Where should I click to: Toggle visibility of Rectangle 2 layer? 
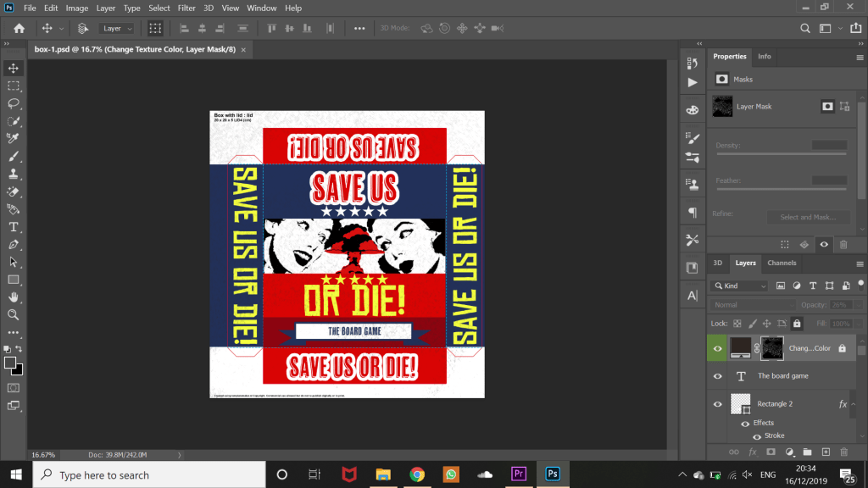pos(718,404)
